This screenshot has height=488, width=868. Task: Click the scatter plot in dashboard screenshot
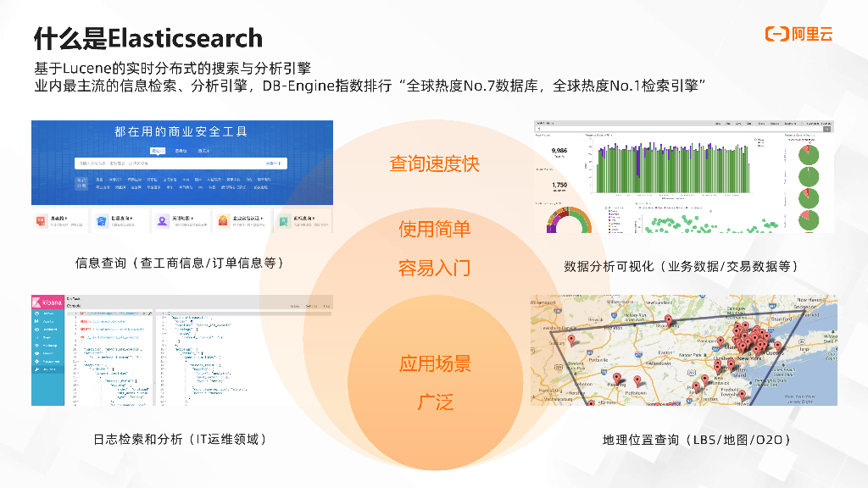(x=709, y=223)
